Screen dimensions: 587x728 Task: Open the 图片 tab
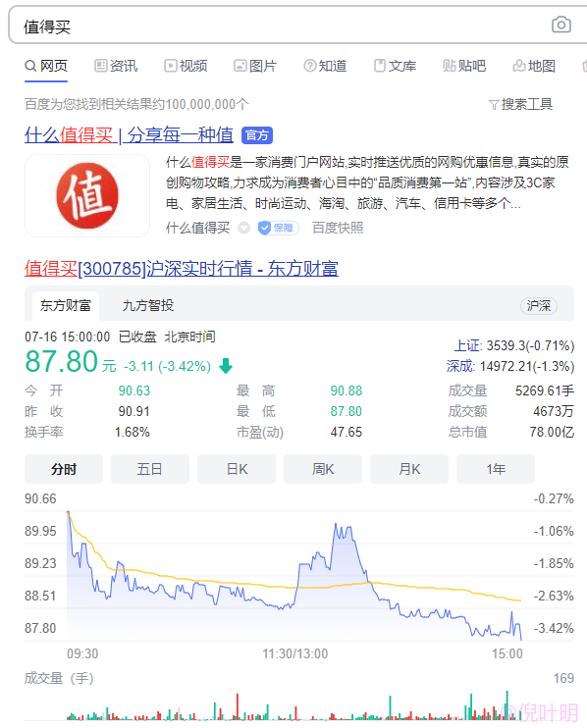pos(255,66)
